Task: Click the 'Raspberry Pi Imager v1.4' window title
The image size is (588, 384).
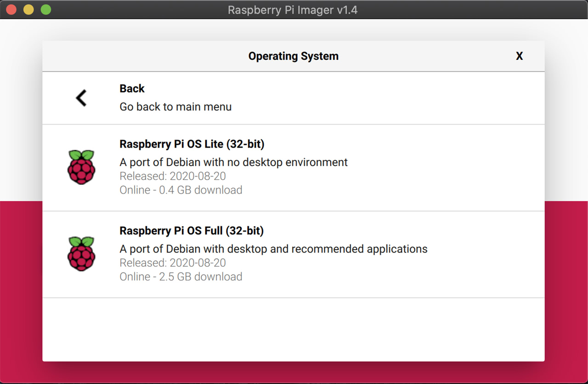Action: click(293, 10)
